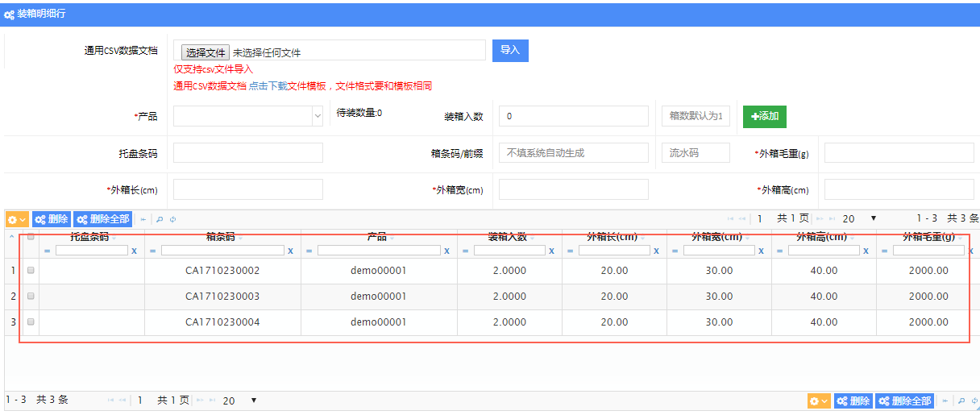Viewport: 980px width, 415px height.
Task: Click search icon in toolbar below table
Action: (x=961, y=400)
